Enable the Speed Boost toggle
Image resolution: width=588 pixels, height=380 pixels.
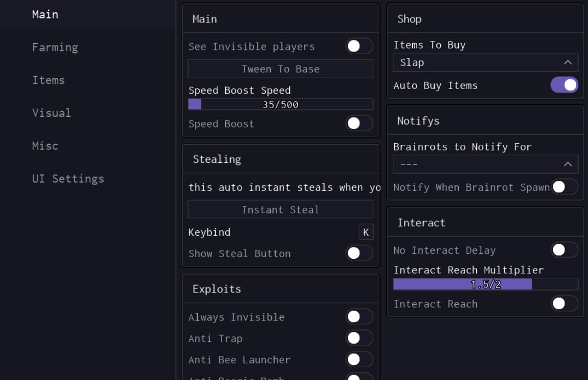[x=359, y=123]
